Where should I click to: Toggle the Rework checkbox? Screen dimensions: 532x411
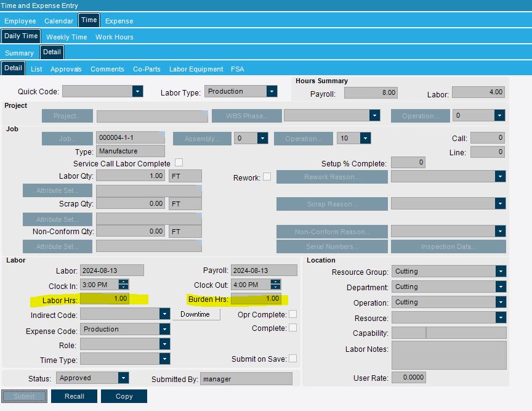pos(267,177)
